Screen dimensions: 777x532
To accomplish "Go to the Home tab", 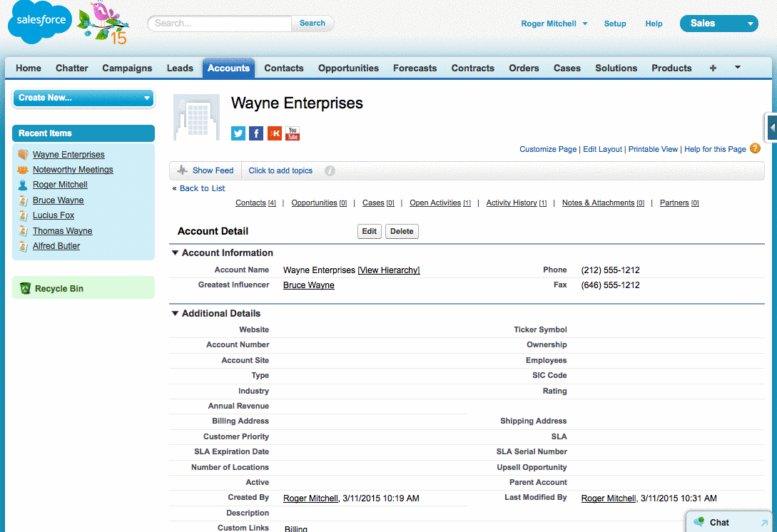I will [29, 68].
